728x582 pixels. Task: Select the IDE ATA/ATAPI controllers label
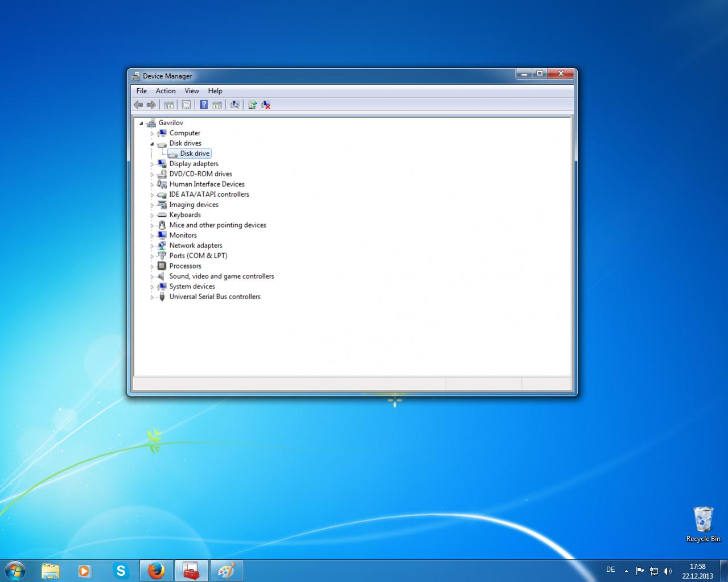(209, 195)
